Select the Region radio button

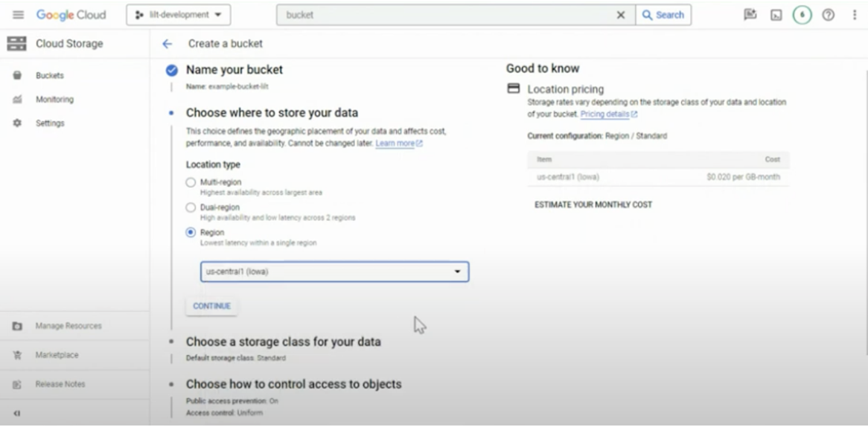pyautogui.click(x=191, y=232)
